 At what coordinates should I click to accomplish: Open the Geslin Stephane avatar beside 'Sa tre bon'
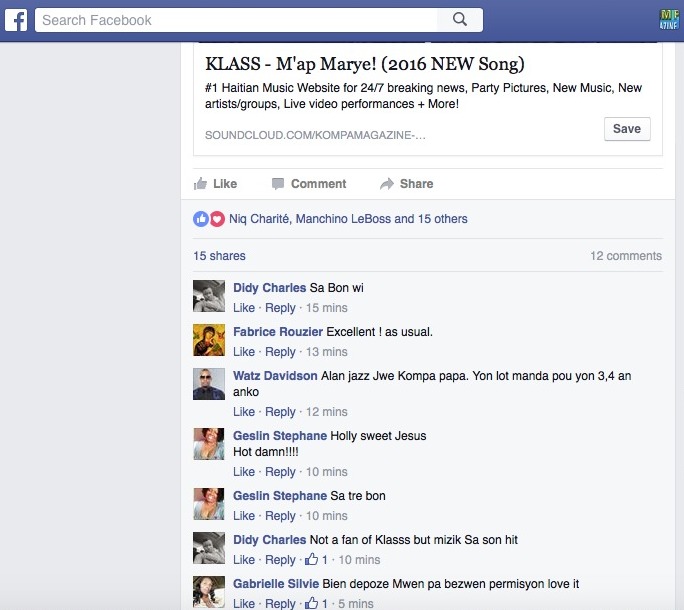click(209, 504)
